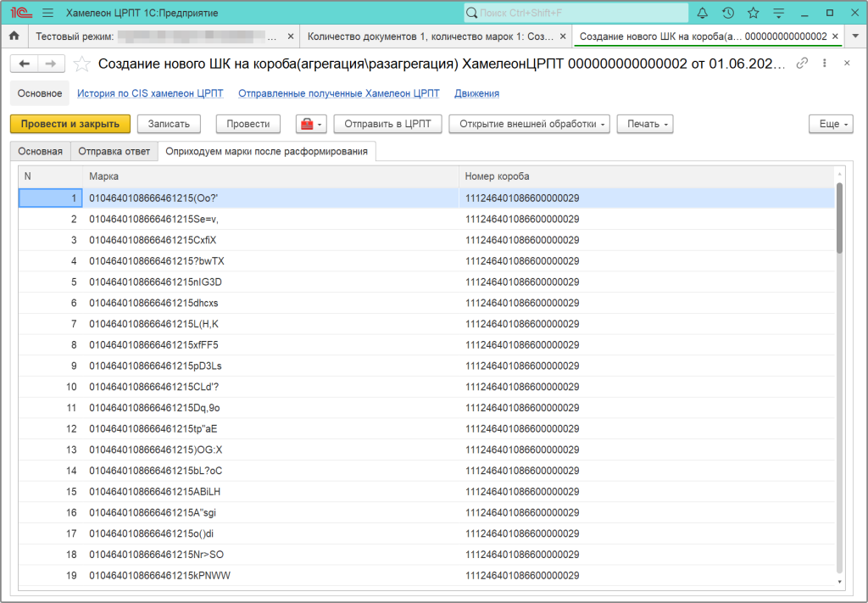Open the 'Движения' link
The height and width of the screenshot is (603, 868).
click(476, 93)
